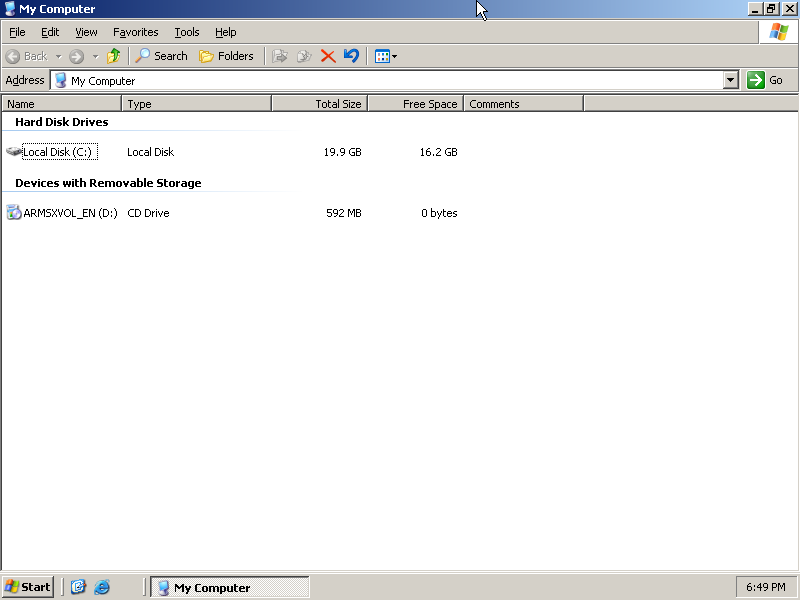This screenshot has height=600, width=800.
Task: Open the Start menu
Action: (28, 587)
